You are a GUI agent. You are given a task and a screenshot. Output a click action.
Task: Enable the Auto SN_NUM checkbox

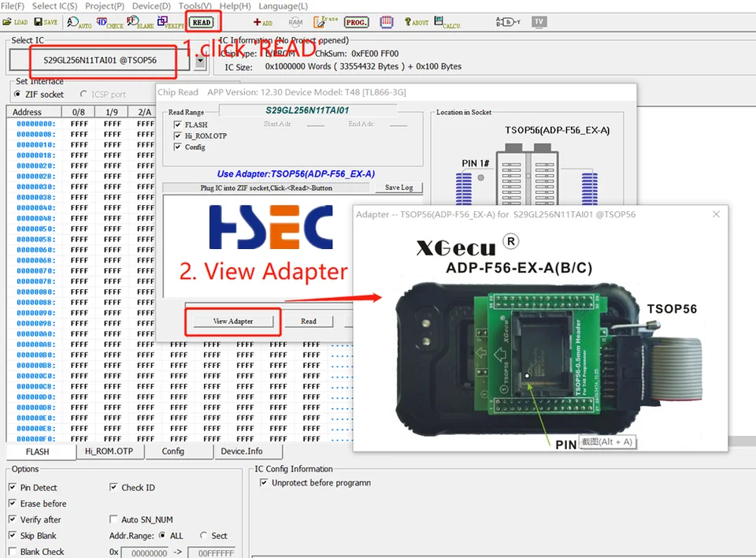[113, 519]
